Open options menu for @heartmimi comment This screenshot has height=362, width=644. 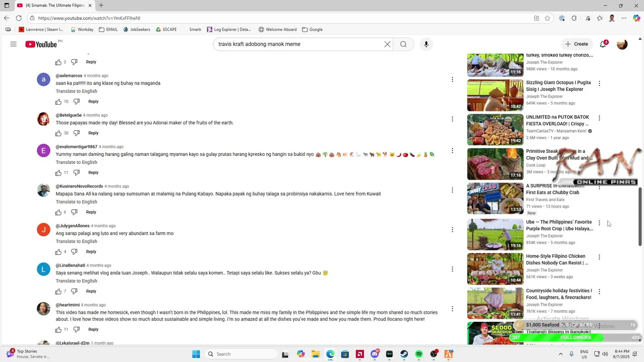452,309
